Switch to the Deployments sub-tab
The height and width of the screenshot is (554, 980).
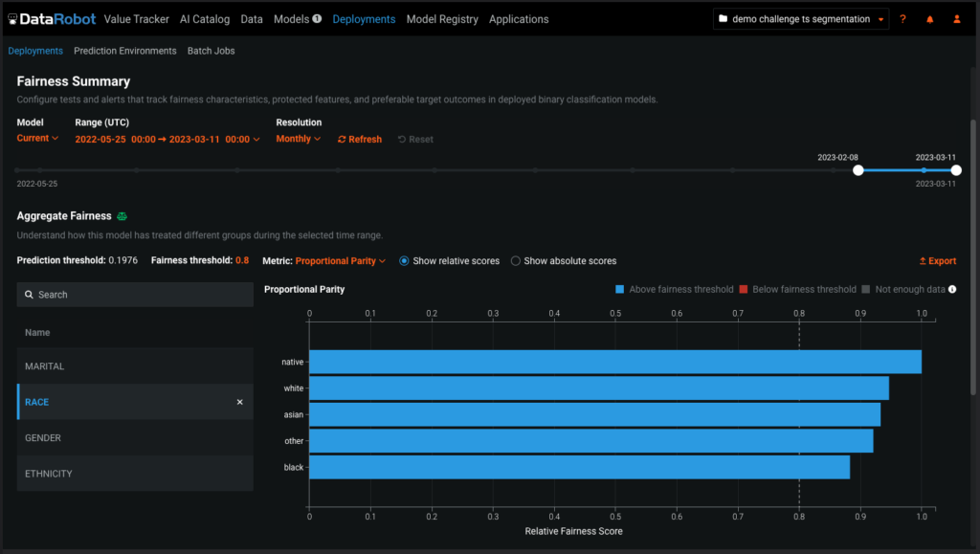tap(35, 52)
